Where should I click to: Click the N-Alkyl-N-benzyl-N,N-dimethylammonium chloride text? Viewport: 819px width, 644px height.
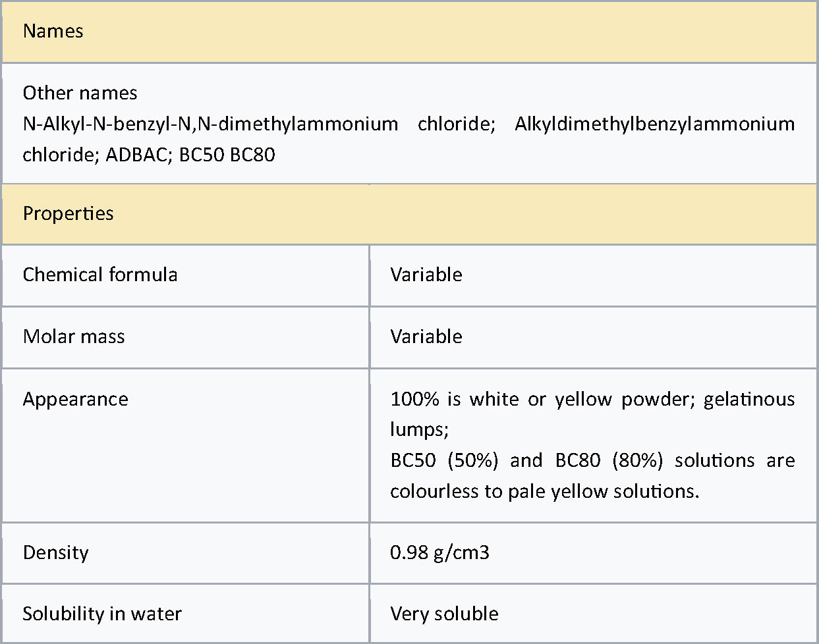259,124
